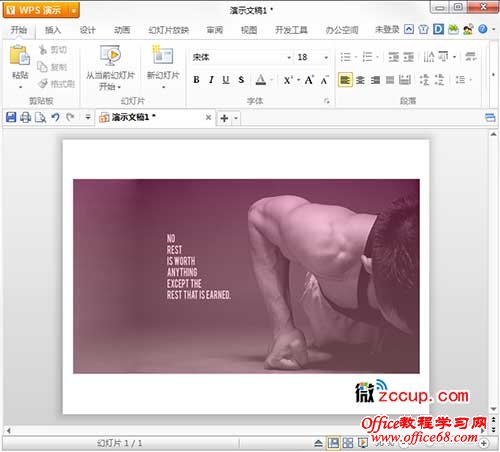Open the 宋体 font name dropdown
Image resolution: width=500 pixels, height=452 pixels.
point(289,58)
